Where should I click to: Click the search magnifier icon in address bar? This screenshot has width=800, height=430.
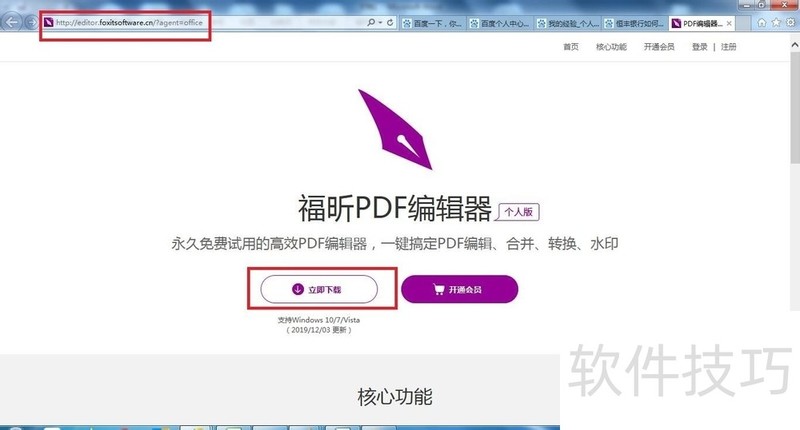[371, 22]
